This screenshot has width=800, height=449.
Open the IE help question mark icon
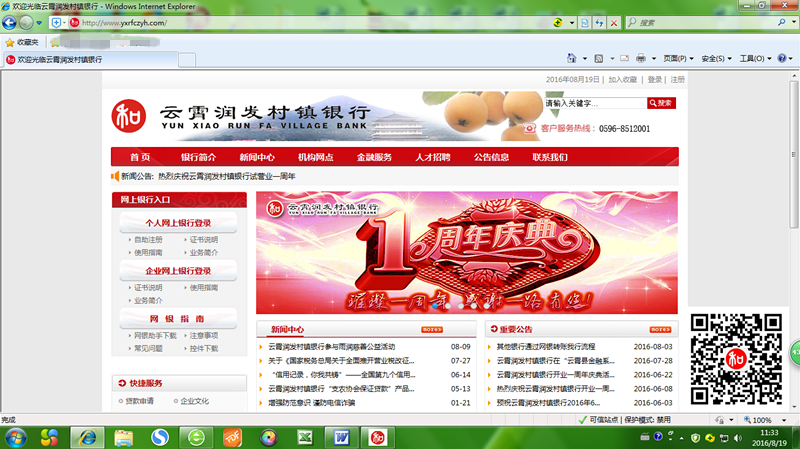point(779,59)
